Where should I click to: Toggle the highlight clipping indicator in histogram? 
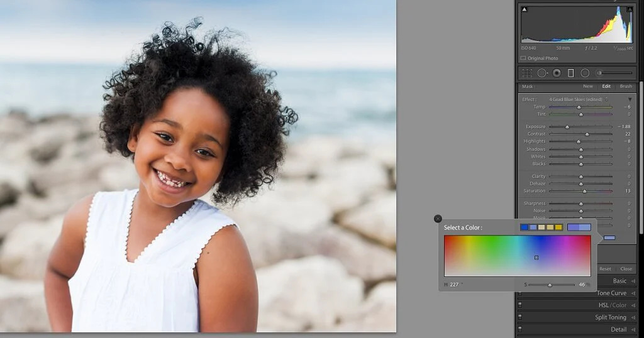(x=630, y=9)
